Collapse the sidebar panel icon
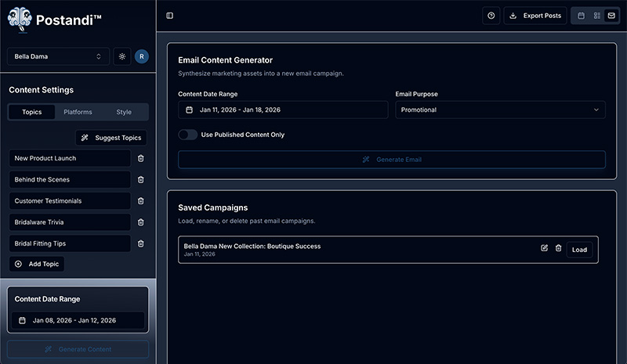This screenshot has width=627, height=364. pos(170,16)
